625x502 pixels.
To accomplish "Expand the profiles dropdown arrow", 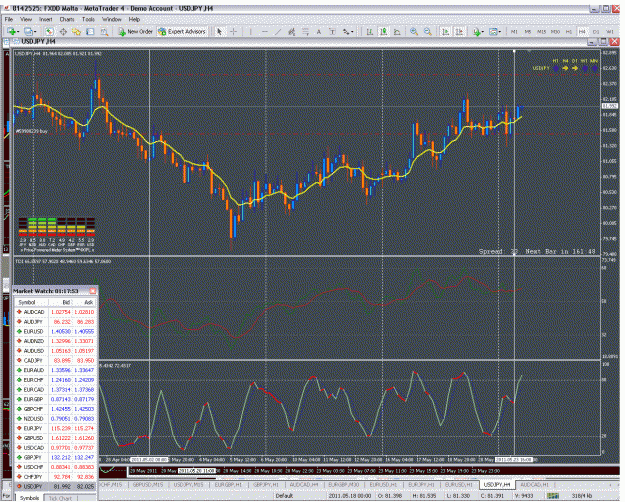I will (x=35, y=31).
